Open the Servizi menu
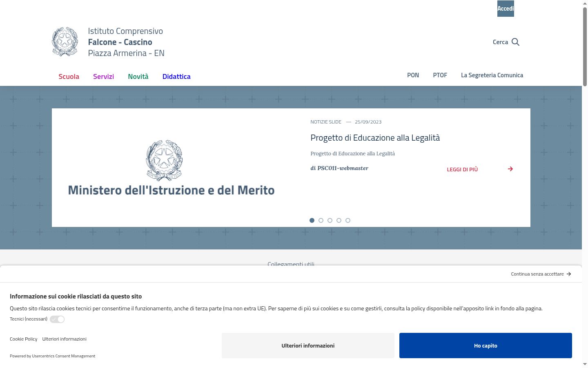The image size is (588, 368). [x=103, y=76]
